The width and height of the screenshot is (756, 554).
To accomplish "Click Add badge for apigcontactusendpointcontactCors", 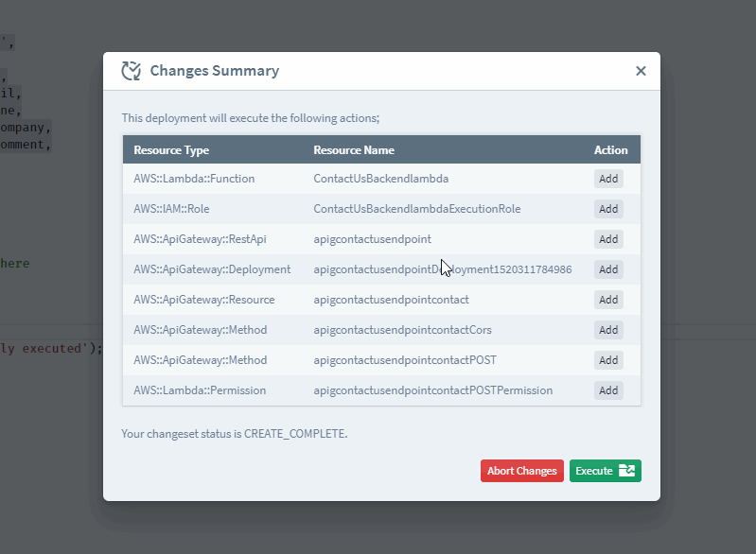I will pos(608,330).
